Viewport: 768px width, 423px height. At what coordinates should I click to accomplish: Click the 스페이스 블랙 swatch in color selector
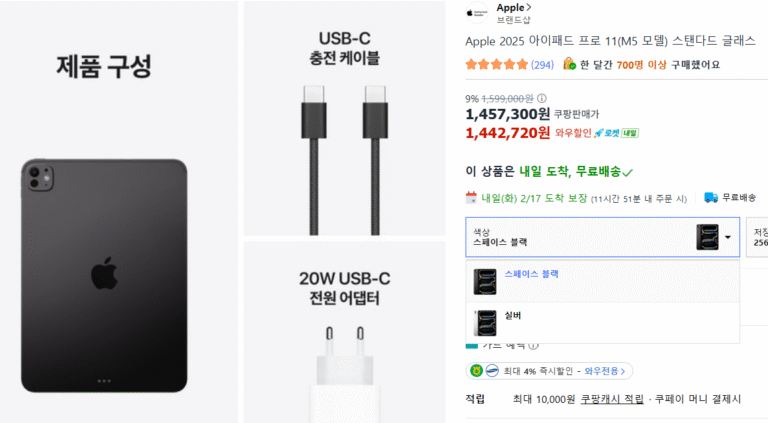[707, 237]
